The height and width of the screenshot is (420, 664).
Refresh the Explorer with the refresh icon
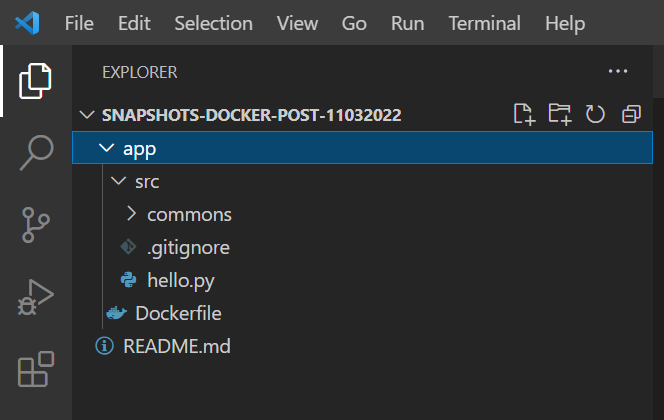click(595, 114)
